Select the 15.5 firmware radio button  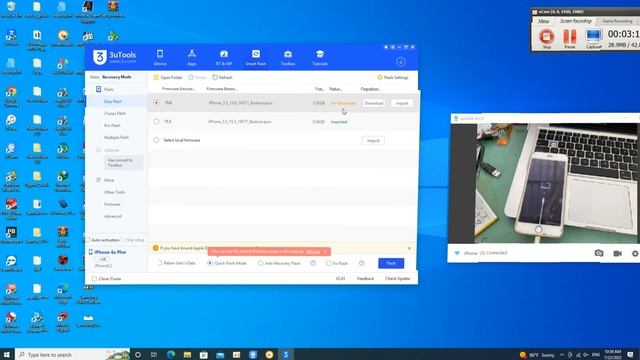[x=156, y=122]
